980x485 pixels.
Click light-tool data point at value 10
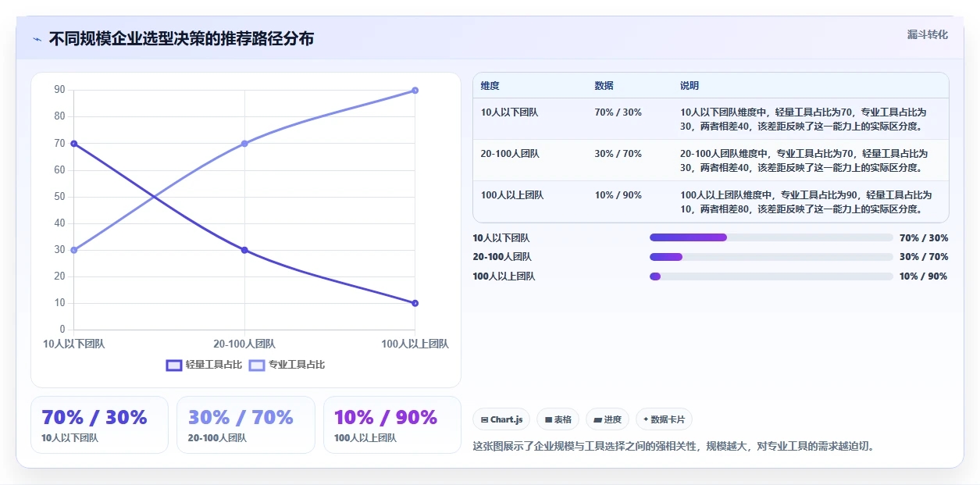click(415, 303)
